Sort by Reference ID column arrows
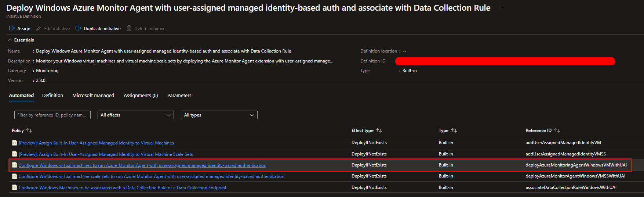 tap(557, 130)
